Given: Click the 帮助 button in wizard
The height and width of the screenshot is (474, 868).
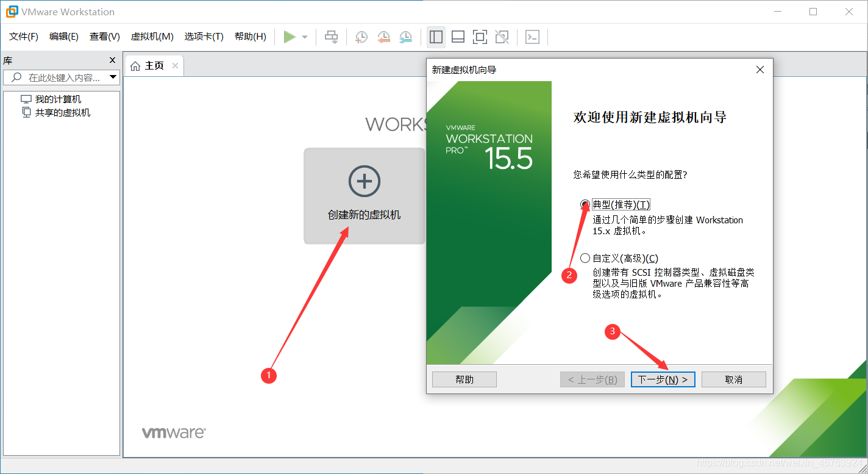Looking at the screenshot, I should click(464, 379).
